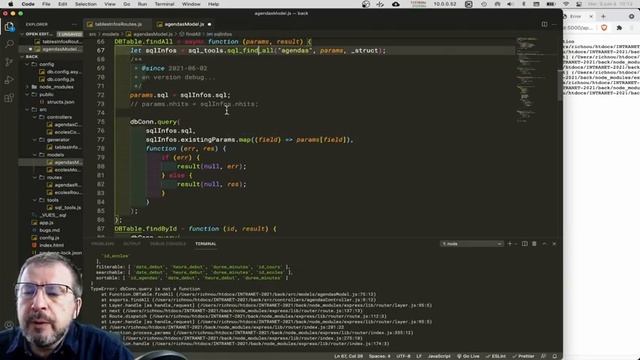The width and height of the screenshot is (640, 360).
Task: Click the feedback icon in status bar
Action: (x=543, y=356)
